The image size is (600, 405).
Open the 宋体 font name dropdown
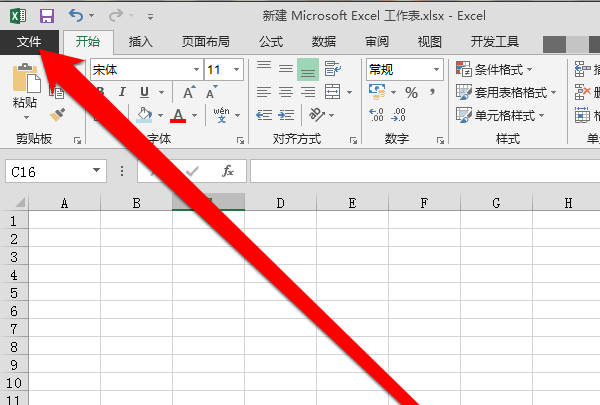point(196,70)
